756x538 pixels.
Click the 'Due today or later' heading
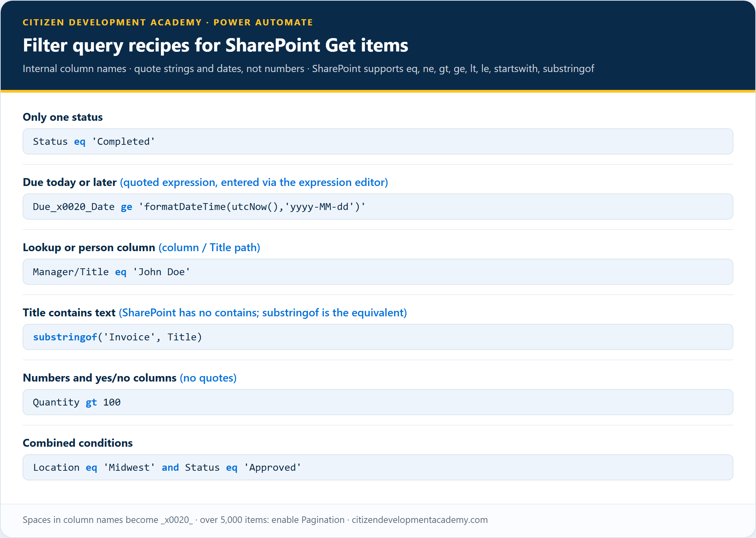pos(70,182)
